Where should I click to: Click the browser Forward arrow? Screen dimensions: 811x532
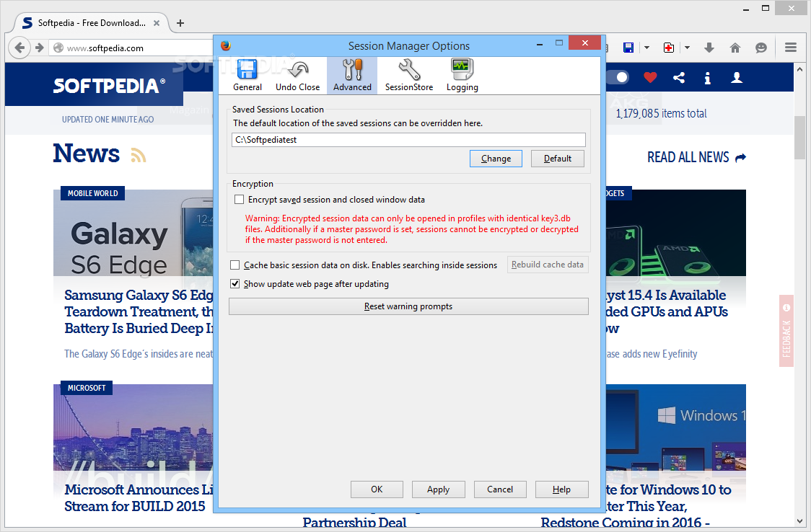coord(39,48)
